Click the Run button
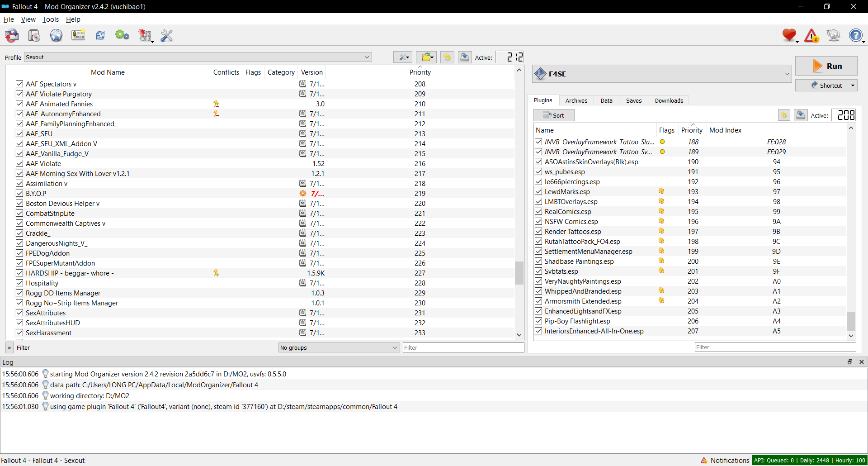Screen dimensions: 868x466 pyautogui.click(x=826, y=66)
